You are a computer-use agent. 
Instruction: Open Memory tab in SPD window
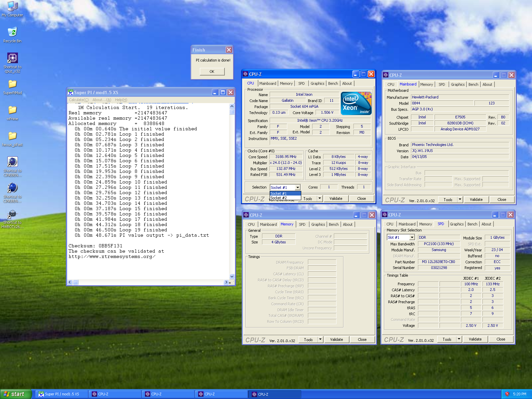pos(426,224)
